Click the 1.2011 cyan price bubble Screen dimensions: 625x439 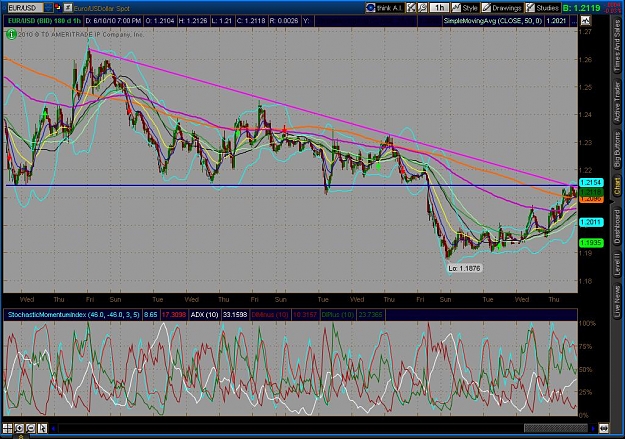(x=591, y=222)
